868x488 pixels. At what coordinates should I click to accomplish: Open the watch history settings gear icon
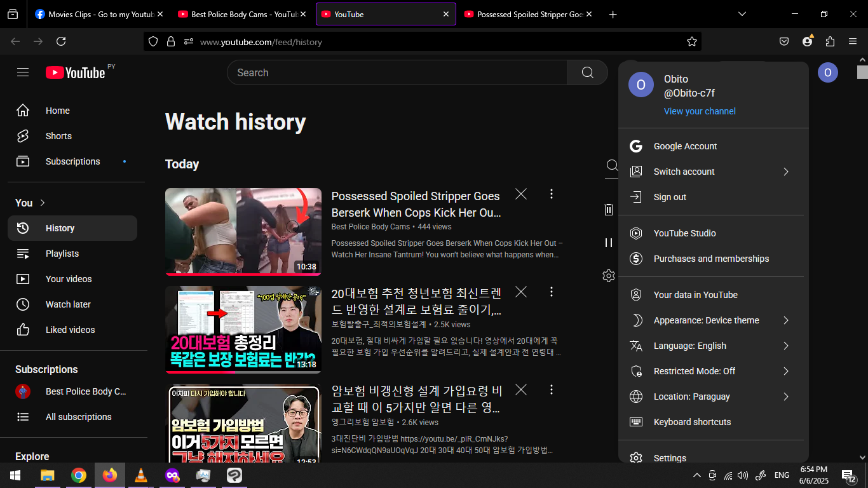point(609,276)
